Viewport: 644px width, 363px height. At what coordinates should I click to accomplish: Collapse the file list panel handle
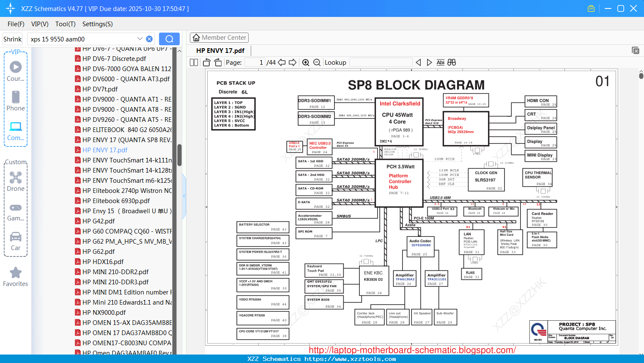click(184, 195)
